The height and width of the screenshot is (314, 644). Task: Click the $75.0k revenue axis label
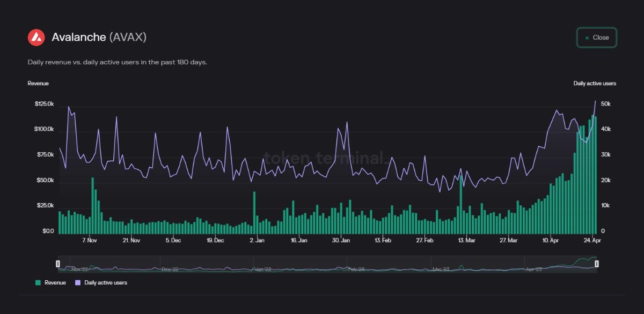point(45,155)
